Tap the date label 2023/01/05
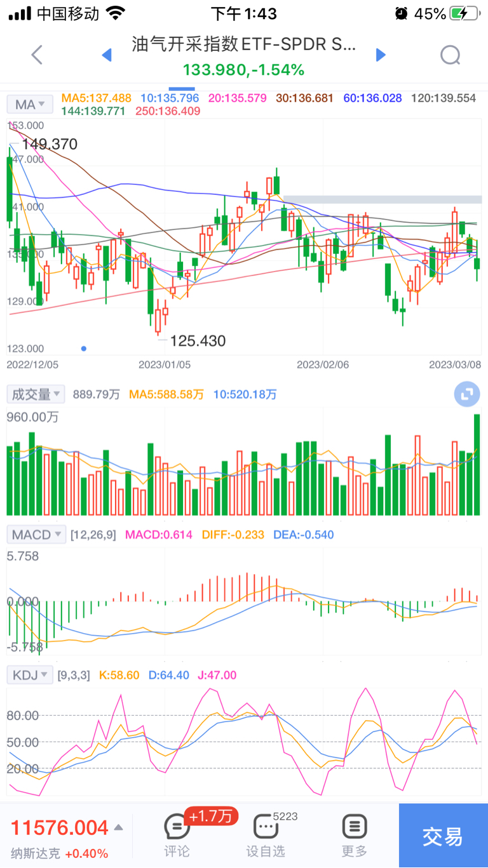The height and width of the screenshot is (868, 488). coord(165,364)
